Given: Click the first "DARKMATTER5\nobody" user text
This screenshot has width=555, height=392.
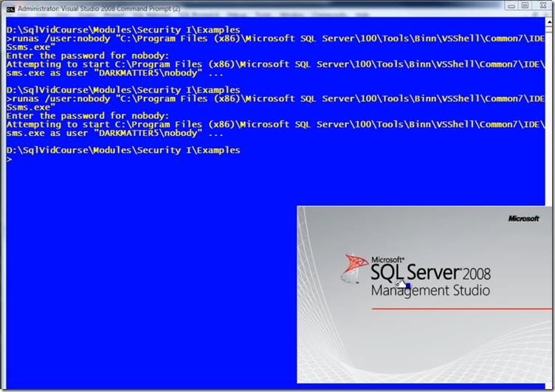Looking at the screenshot, I should point(148,73).
